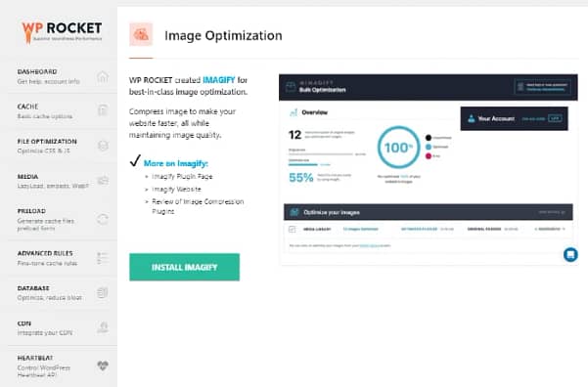Click the Media images icon
Image resolution: width=588 pixels, height=387 pixels.
coord(103,181)
